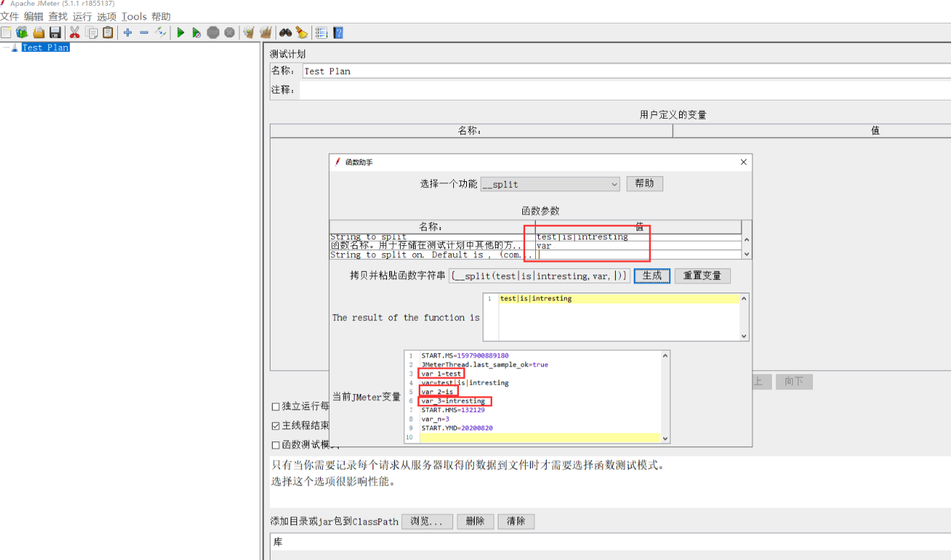
Task: Copy element using the copy icon
Action: [x=91, y=32]
